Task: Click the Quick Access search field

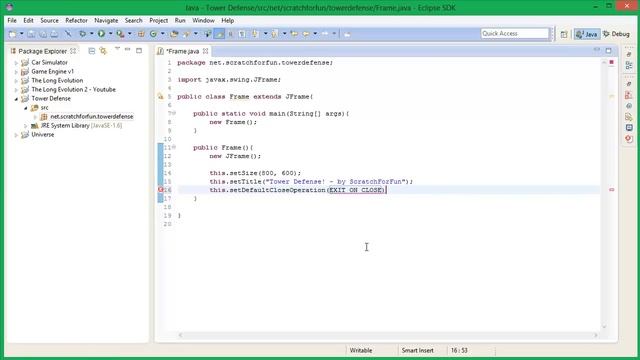Action: pos(515,33)
